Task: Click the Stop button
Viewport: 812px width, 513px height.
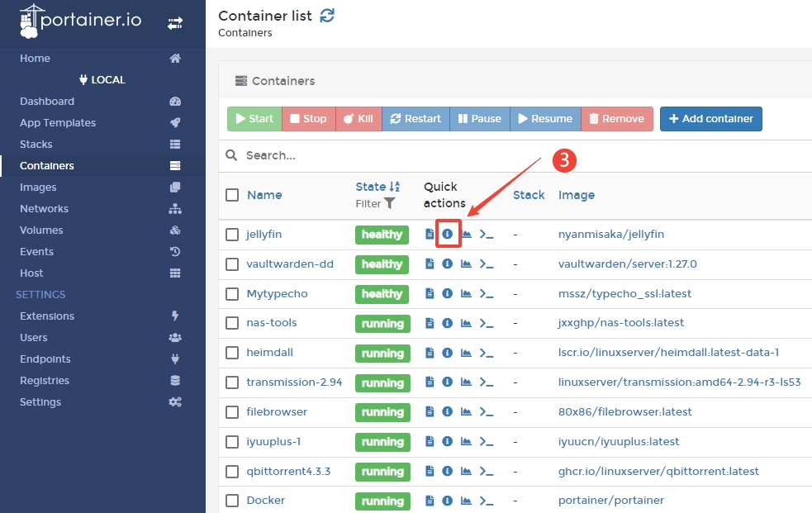Action: [x=309, y=119]
